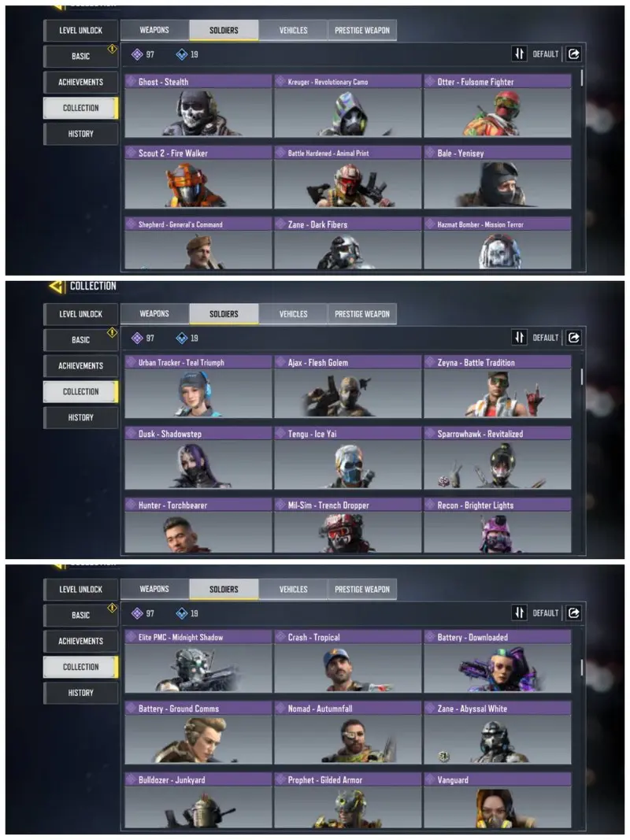Click the sort arrows icon above Zeyna - Battle Tradition
The width and height of the screenshot is (630, 840).
tap(519, 338)
